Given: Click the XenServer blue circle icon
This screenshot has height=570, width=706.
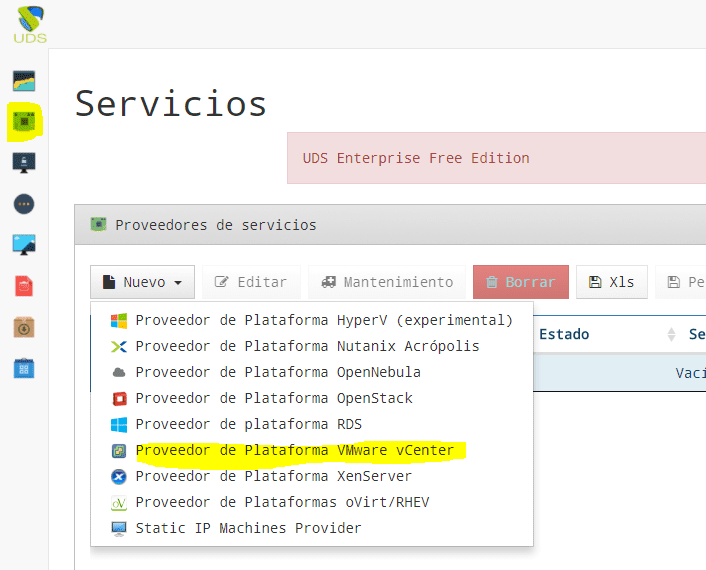Looking at the screenshot, I should (119, 476).
